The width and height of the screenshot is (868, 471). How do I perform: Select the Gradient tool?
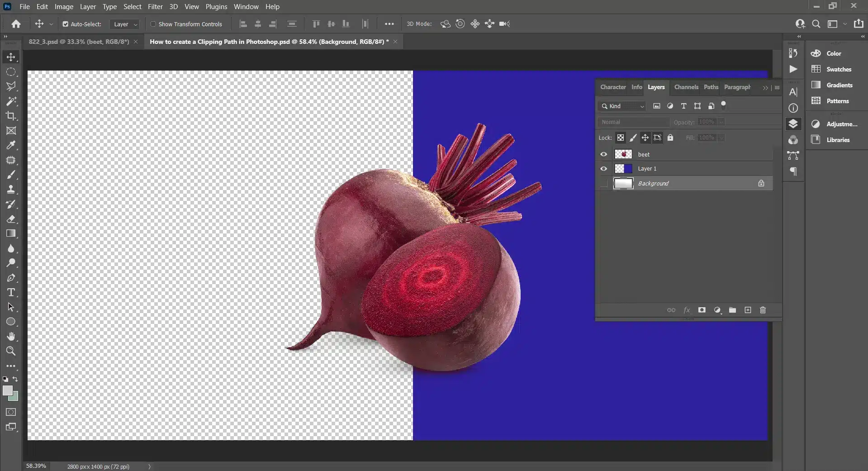pyautogui.click(x=11, y=233)
